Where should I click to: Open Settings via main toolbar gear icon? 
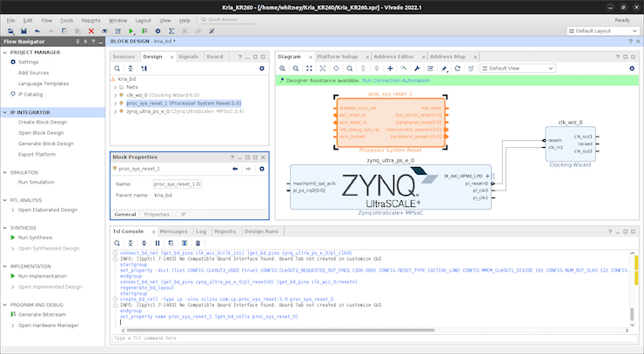(158, 31)
